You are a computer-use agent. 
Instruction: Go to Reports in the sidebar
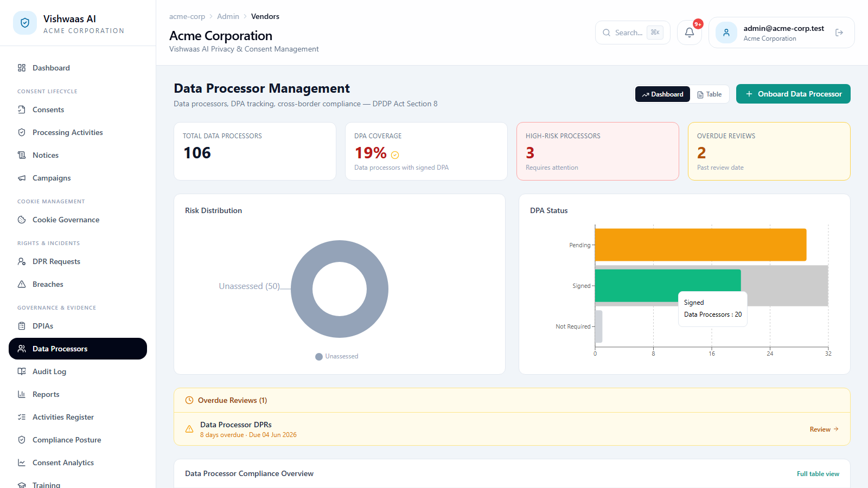click(78, 394)
